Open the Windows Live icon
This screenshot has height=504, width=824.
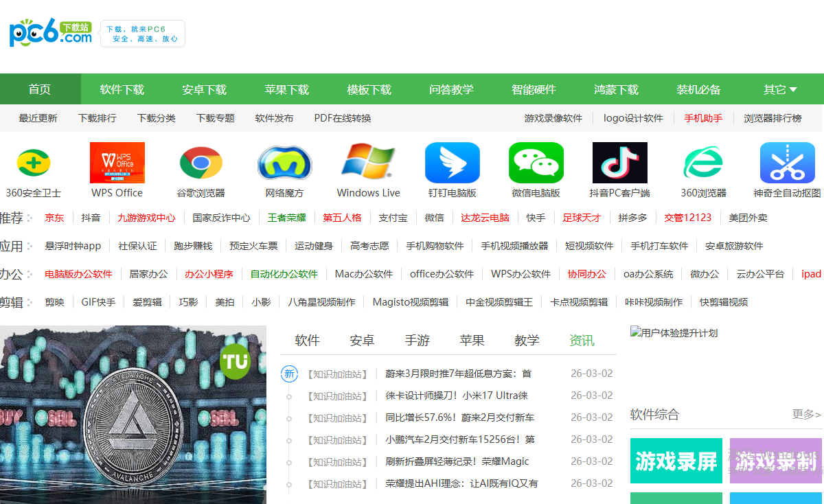point(369,163)
